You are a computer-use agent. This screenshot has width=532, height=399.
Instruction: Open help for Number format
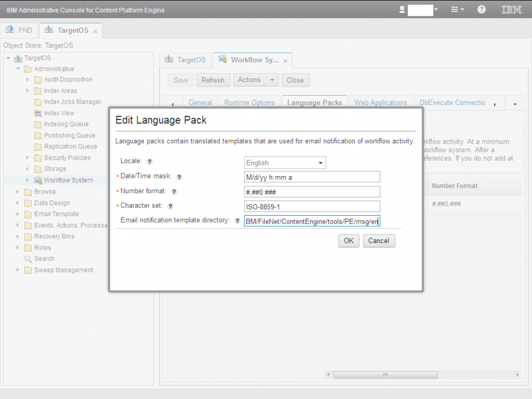(x=174, y=191)
